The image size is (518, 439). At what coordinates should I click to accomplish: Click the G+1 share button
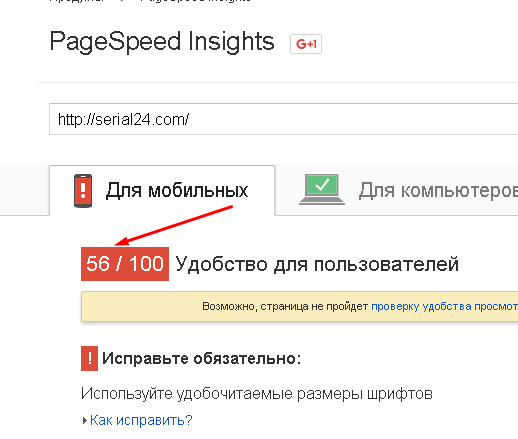[306, 44]
